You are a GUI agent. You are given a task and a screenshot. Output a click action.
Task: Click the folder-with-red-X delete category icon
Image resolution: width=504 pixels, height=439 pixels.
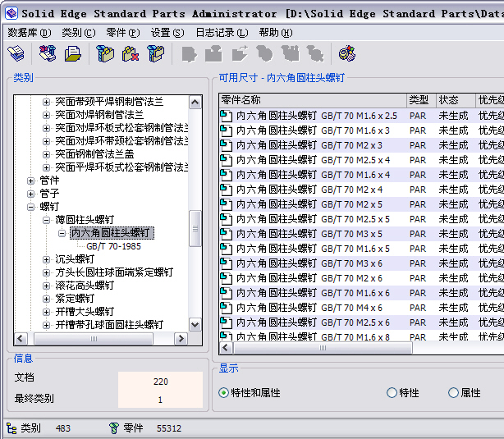click(x=131, y=53)
